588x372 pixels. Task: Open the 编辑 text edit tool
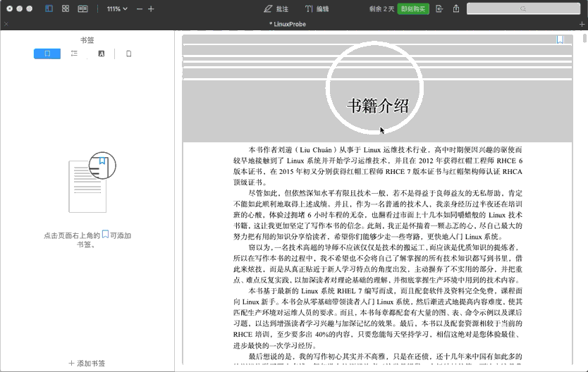(317, 8)
